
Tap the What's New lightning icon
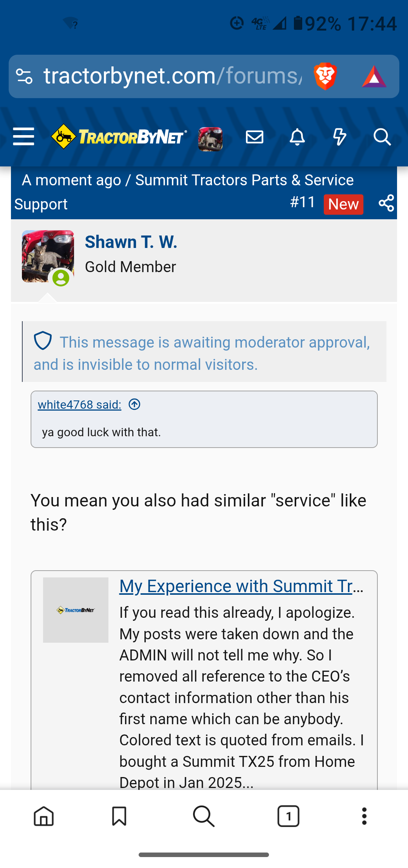tap(339, 137)
